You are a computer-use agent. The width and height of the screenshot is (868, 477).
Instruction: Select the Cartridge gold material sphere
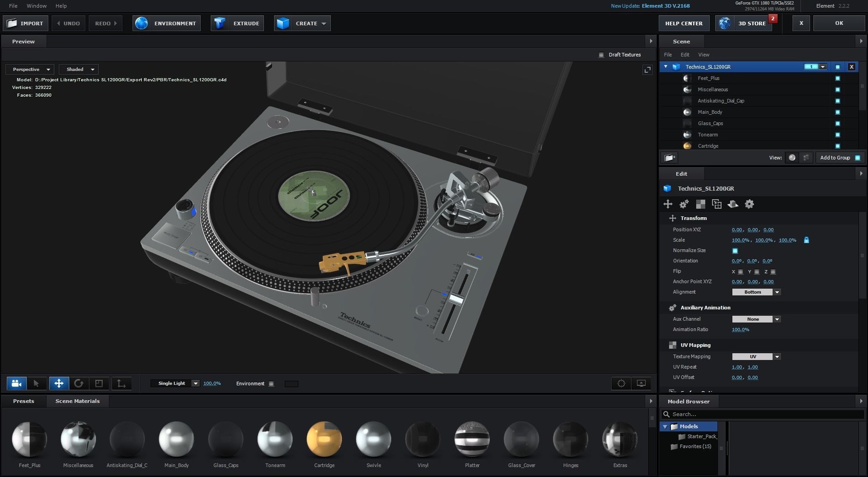pos(324,439)
